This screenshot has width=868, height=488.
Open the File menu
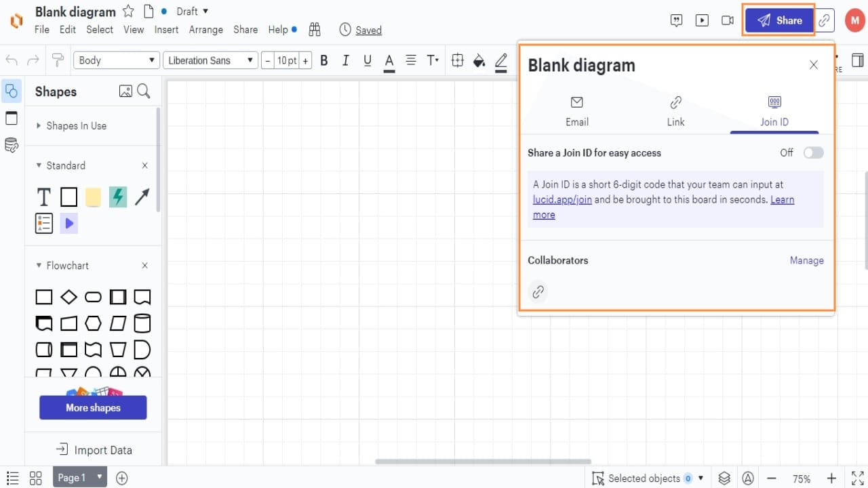[42, 30]
